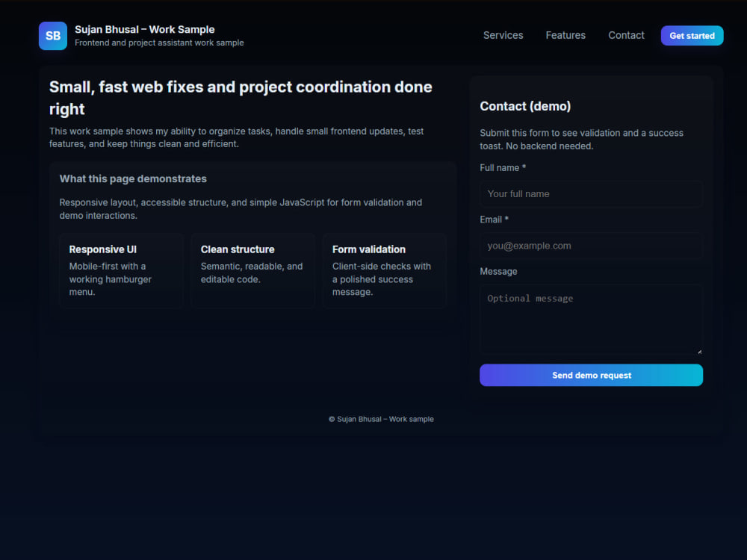
Task: Focus the Full name input field
Action: pyautogui.click(x=591, y=194)
